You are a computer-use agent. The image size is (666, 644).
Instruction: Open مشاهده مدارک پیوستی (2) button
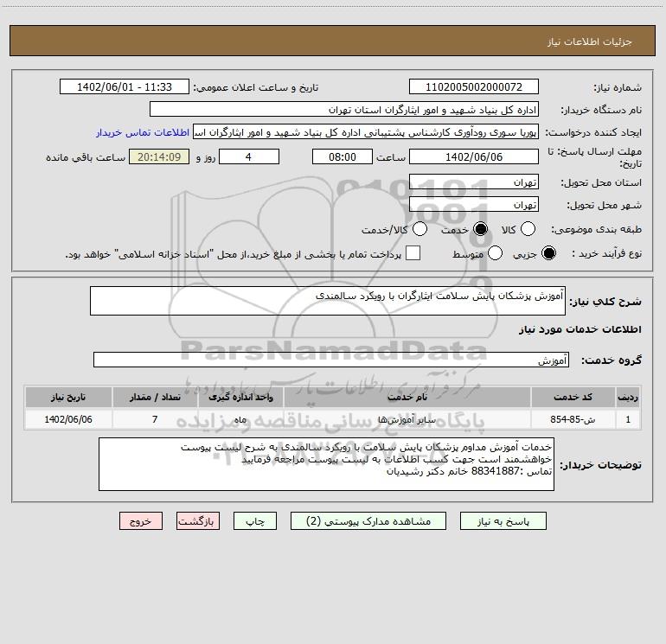368,521
